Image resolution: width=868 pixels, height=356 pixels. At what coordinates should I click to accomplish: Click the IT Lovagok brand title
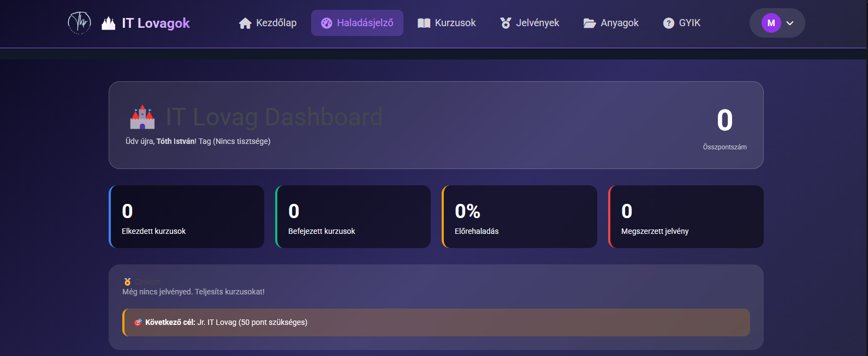tap(156, 23)
